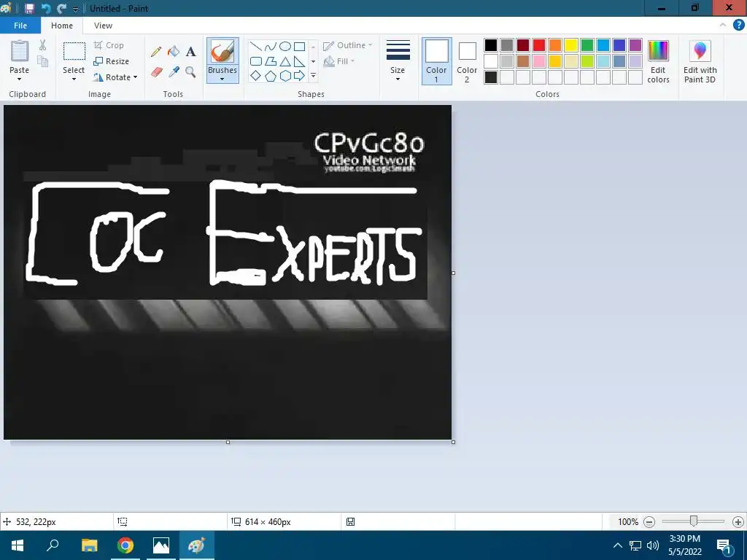Choose the Pentagon shape
Screen dimensions: 747x560
click(x=271, y=76)
